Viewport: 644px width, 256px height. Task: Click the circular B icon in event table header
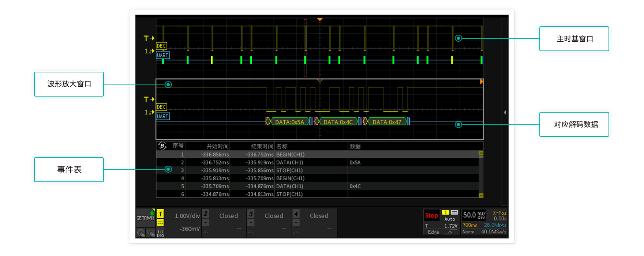pyautogui.click(x=162, y=146)
